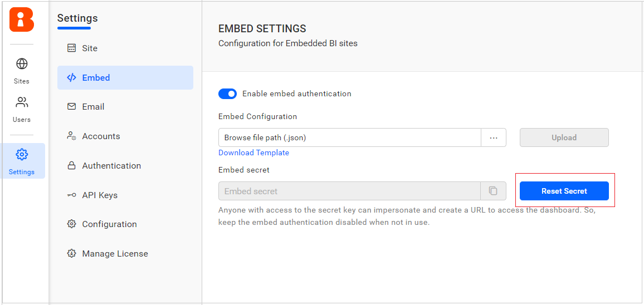This screenshot has width=644, height=305.
Task: Click the Manage License gear icon
Action: (x=71, y=254)
